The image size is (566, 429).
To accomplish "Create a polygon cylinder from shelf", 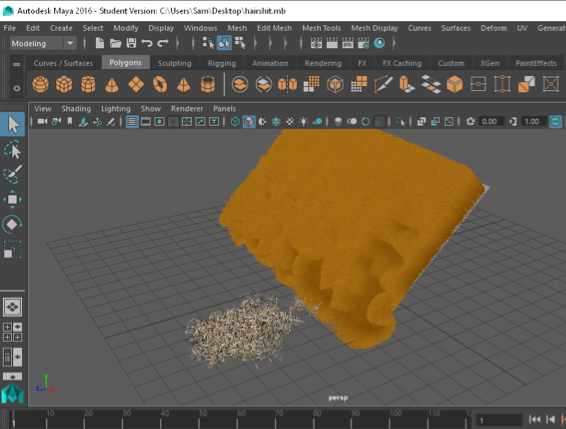I will pyautogui.click(x=88, y=84).
